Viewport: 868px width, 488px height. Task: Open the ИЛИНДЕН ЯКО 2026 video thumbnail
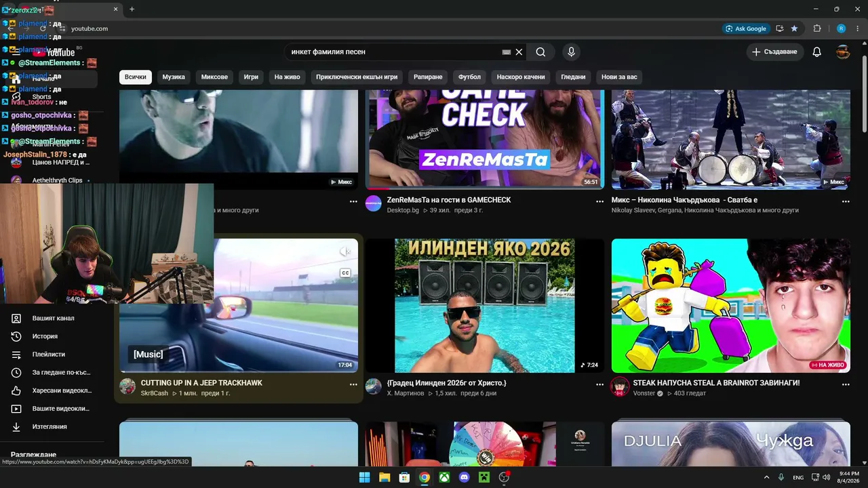485,306
